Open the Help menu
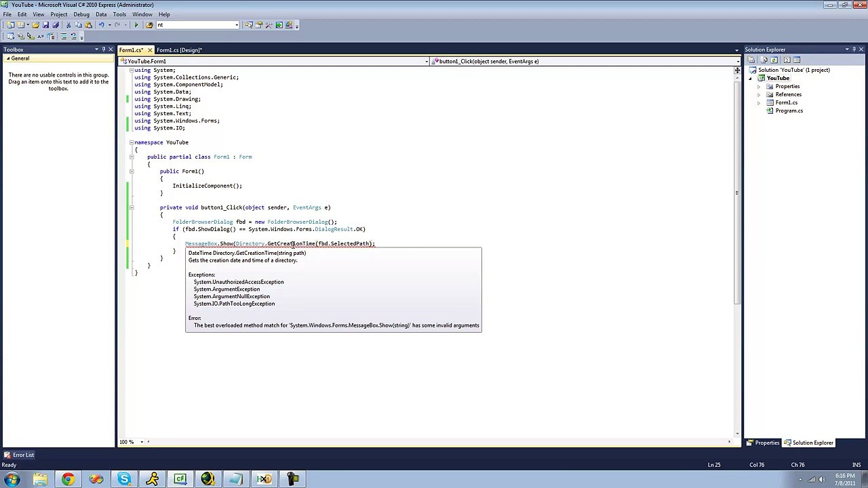The width and height of the screenshot is (868, 488). click(164, 14)
